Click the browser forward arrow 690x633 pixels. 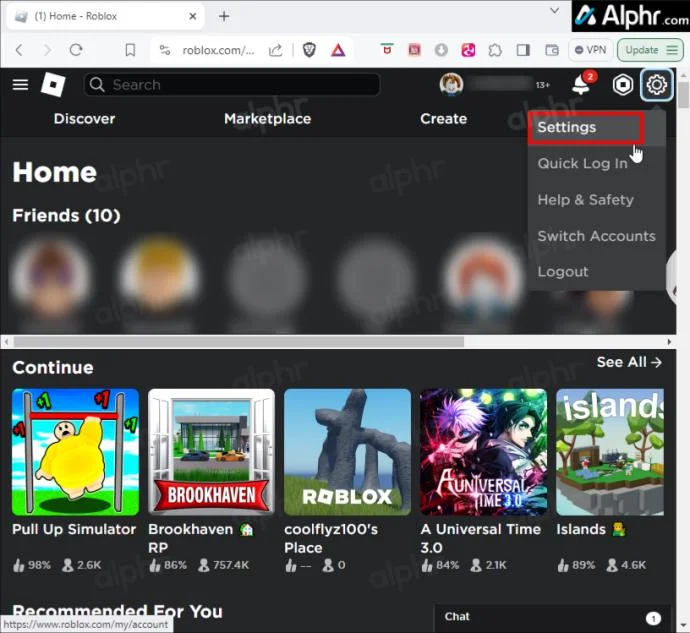pyautogui.click(x=47, y=50)
